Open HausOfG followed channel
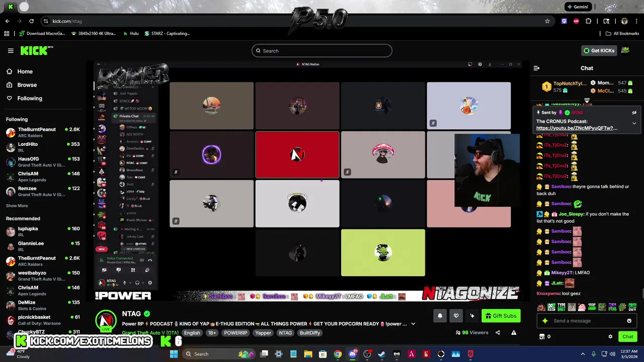644x362 pixels. (43, 162)
